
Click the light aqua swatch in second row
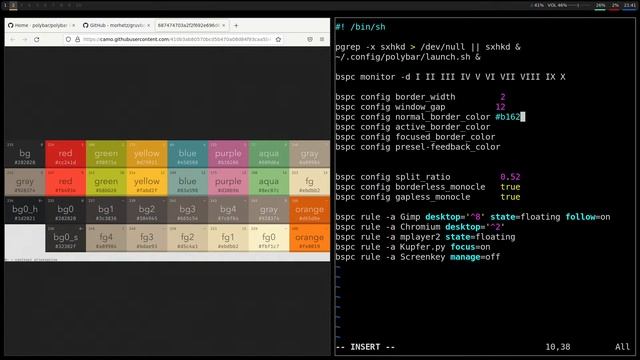(x=269, y=182)
